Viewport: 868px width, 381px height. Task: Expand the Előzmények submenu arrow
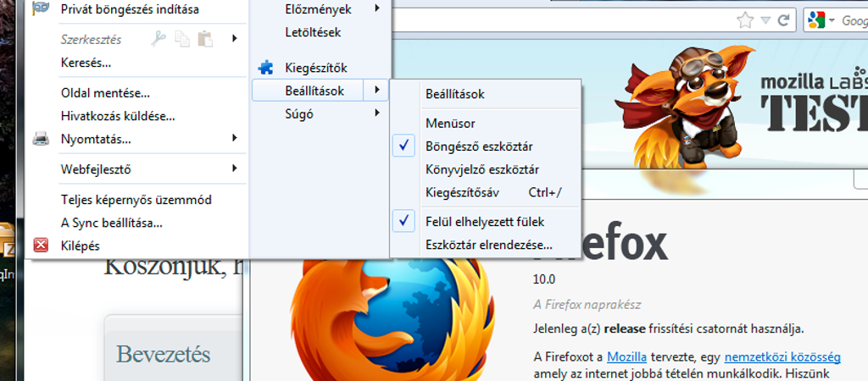pyautogui.click(x=377, y=8)
